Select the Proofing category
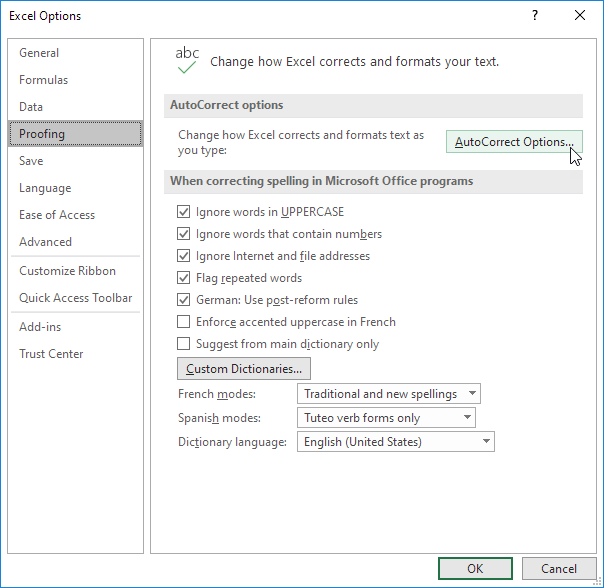The image size is (604, 588). pyautogui.click(x=75, y=134)
